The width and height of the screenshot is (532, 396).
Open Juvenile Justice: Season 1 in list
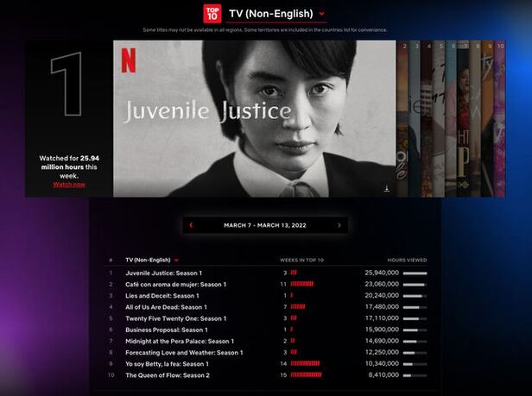pyautogui.click(x=164, y=273)
